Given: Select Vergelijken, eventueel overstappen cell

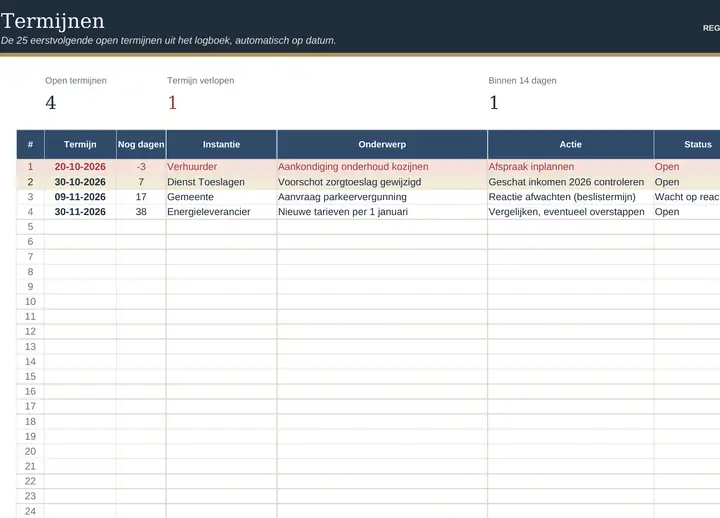Looking at the screenshot, I should point(570,212).
